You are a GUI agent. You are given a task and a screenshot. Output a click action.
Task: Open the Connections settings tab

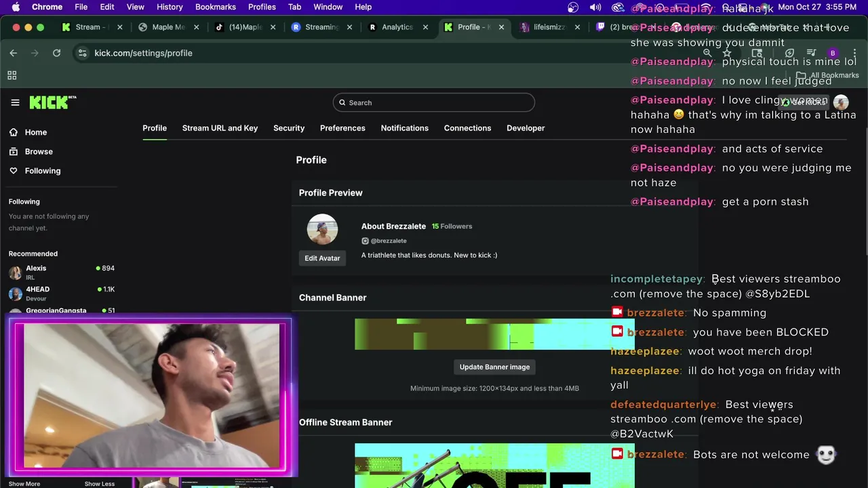click(x=467, y=128)
